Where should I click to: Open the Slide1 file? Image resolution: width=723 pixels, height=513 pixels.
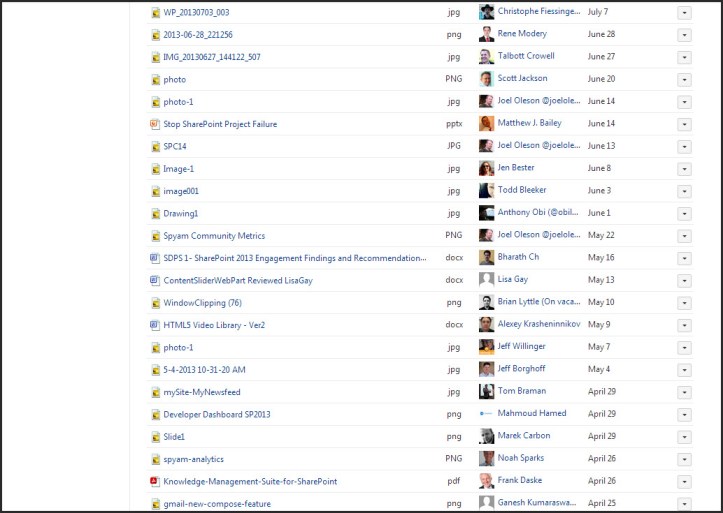pos(174,437)
